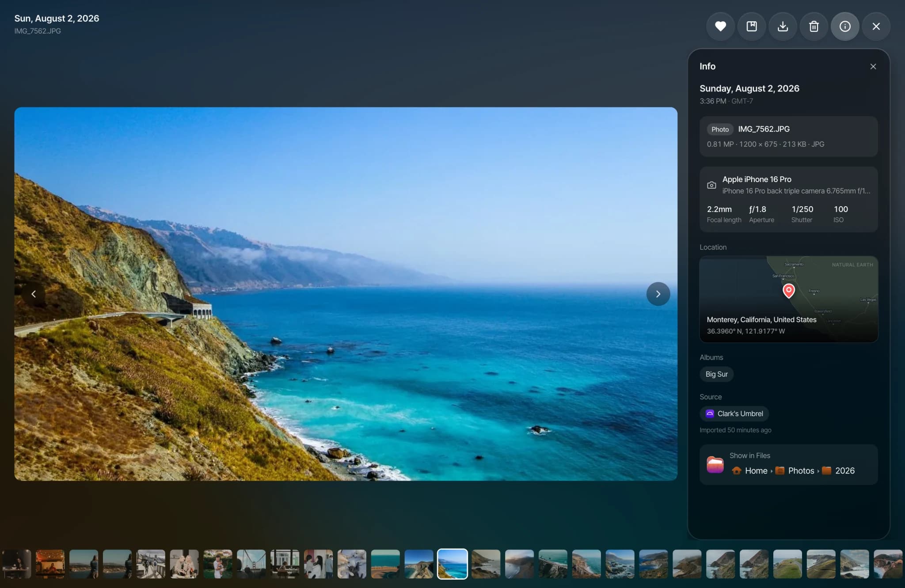Close the Info panel
This screenshot has height=588, width=905.
click(873, 66)
